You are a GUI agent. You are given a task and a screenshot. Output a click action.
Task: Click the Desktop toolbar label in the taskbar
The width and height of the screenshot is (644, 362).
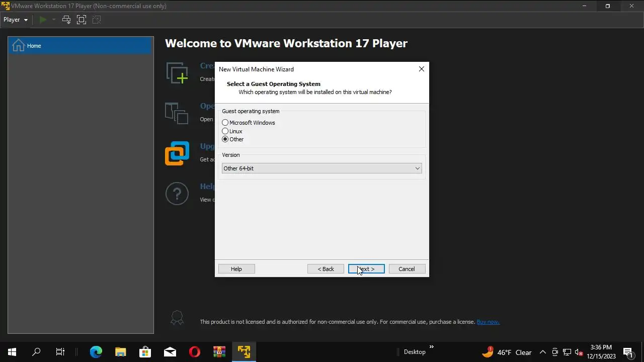coord(415,352)
